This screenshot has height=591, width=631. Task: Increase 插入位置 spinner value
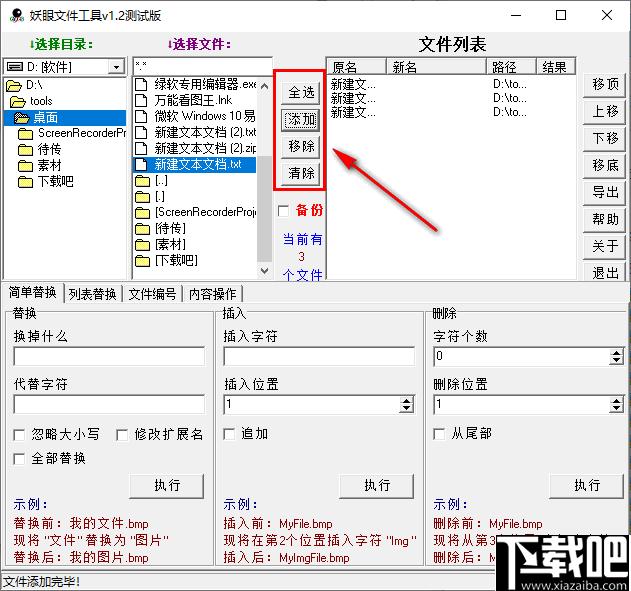[407, 401]
